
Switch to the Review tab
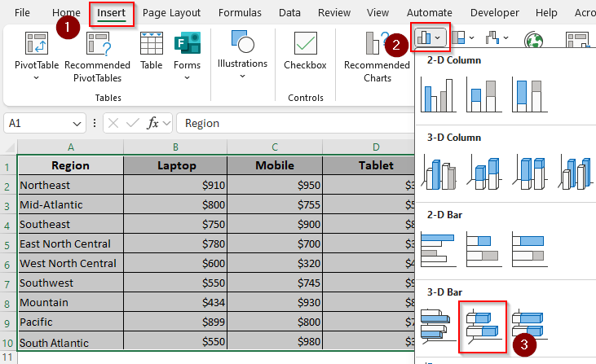pos(334,12)
